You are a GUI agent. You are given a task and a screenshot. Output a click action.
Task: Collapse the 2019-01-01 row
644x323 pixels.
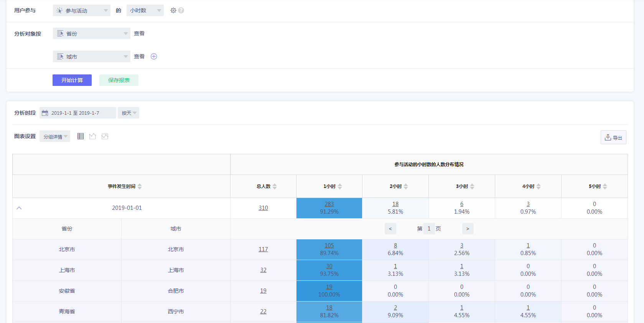coord(19,208)
